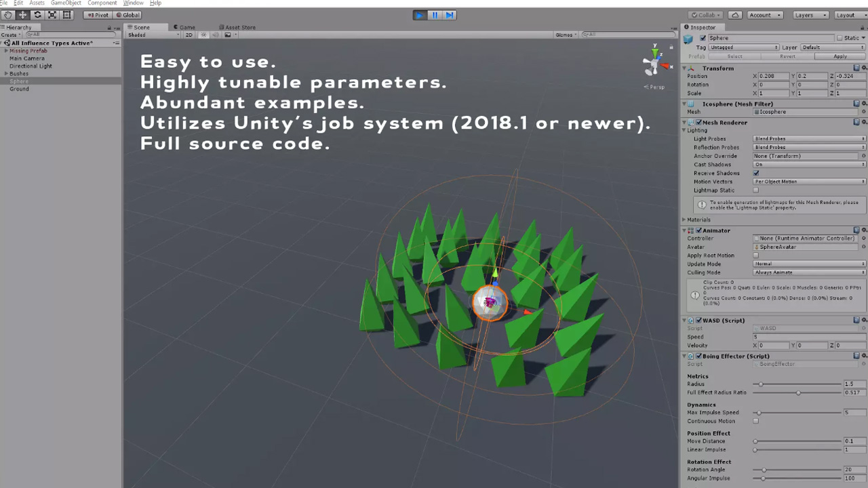Open the Cast Shadows dropdown
The image size is (868, 488).
coord(808,165)
